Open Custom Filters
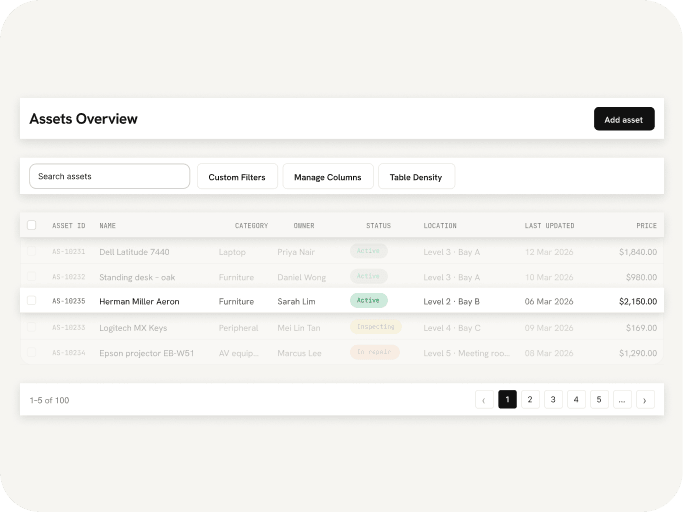Screen dimensions: 683x512 tap(237, 177)
